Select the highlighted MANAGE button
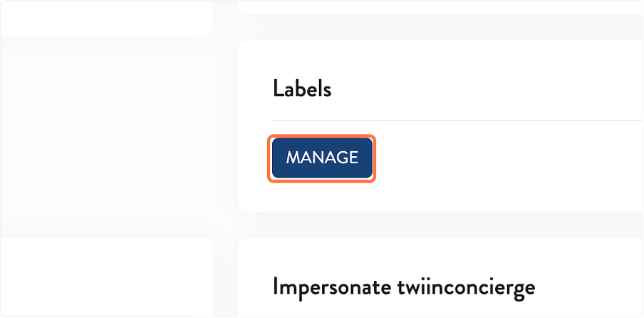Image resolution: width=644 pixels, height=318 pixels. (x=322, y=158)
